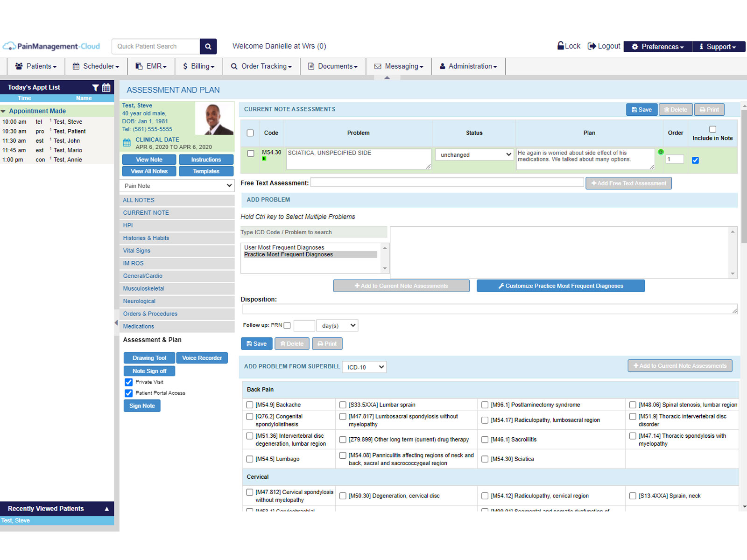The image size is (747, 560).
Task: Click the Disposition text box
Action: [x=490, y=309]
